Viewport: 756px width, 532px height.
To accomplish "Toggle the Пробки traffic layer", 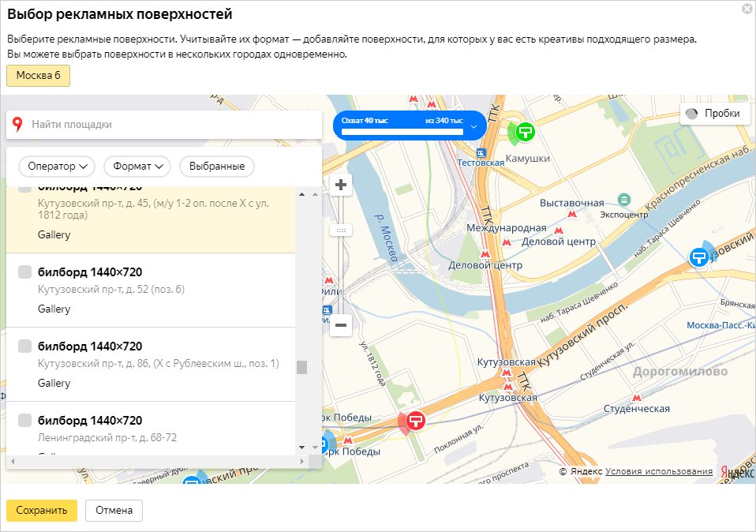I will click(715, 114).
